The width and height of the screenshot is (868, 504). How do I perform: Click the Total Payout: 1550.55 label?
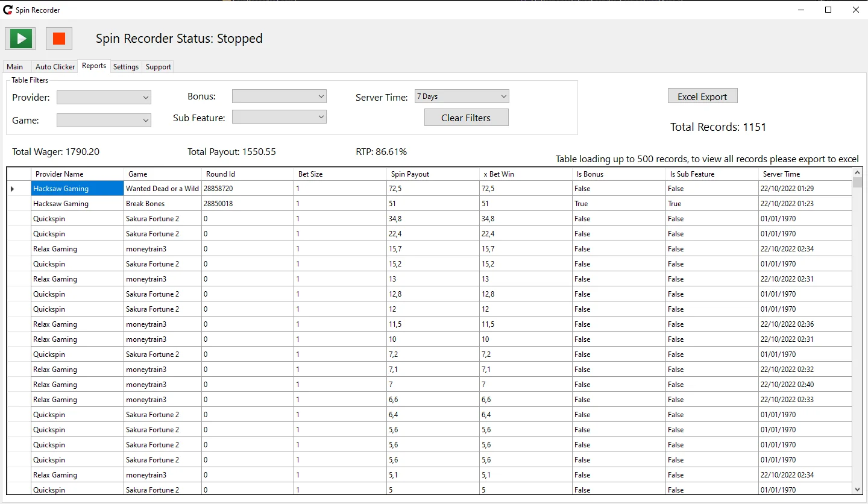(231, 152)
